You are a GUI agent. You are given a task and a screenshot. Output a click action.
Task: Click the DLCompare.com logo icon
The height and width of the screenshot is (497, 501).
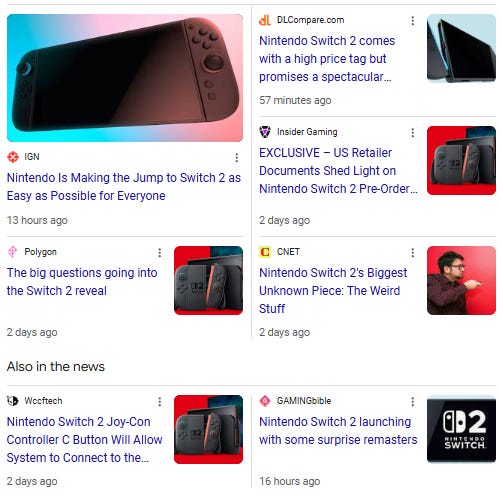[265, 20]
